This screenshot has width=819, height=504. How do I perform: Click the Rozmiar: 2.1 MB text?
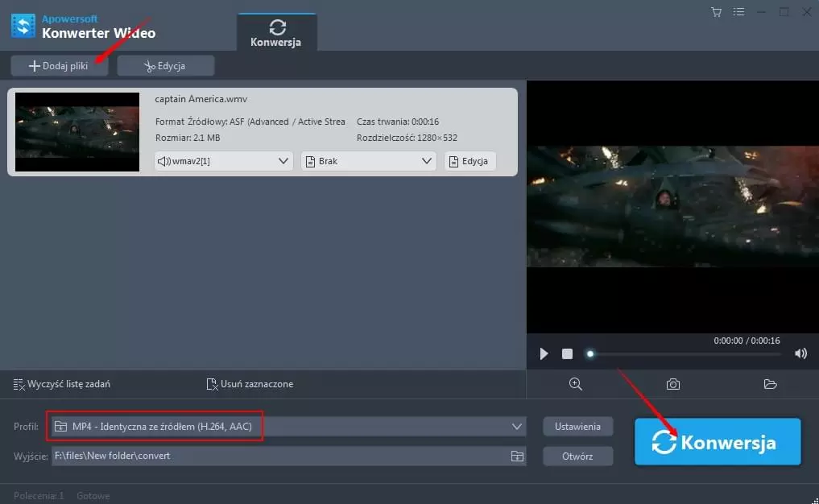(188, 138)
